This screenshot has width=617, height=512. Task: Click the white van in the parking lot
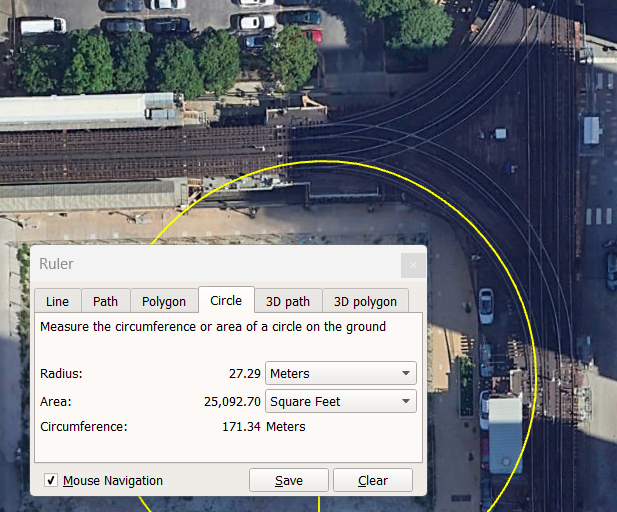(43, 26)
